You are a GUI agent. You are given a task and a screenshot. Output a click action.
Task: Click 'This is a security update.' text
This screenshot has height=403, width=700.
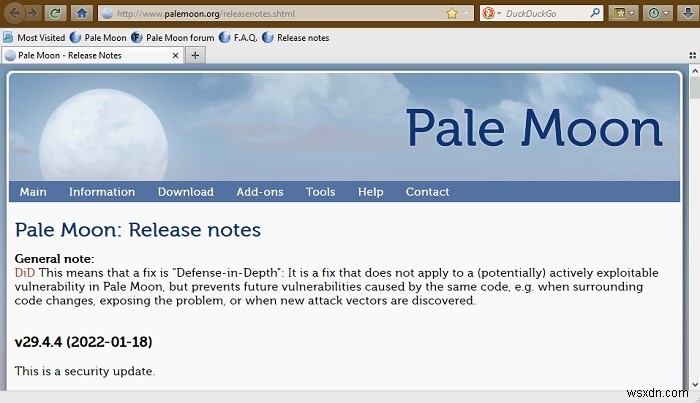point(85,371)
